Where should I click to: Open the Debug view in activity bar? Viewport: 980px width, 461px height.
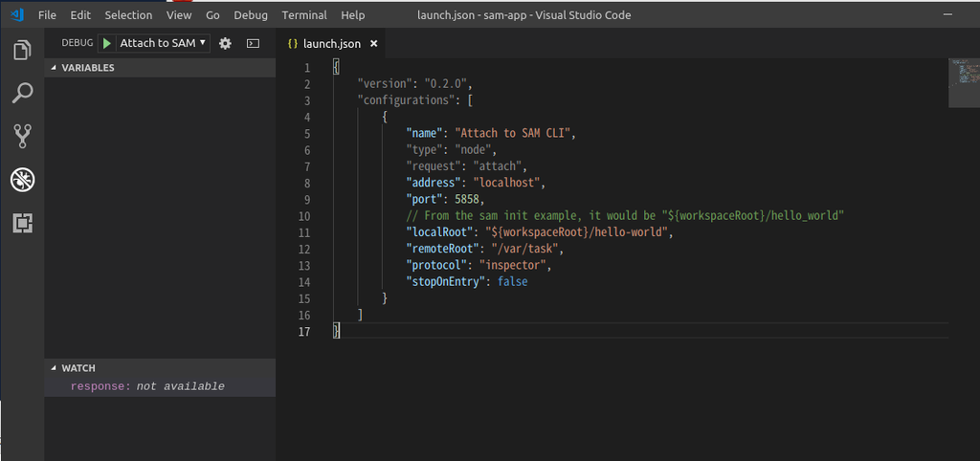tap(23, 180)
